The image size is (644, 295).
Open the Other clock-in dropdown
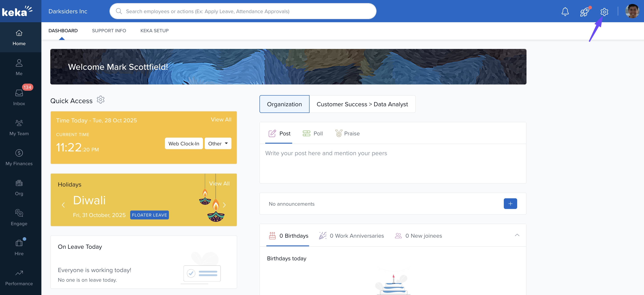point(218,143)
